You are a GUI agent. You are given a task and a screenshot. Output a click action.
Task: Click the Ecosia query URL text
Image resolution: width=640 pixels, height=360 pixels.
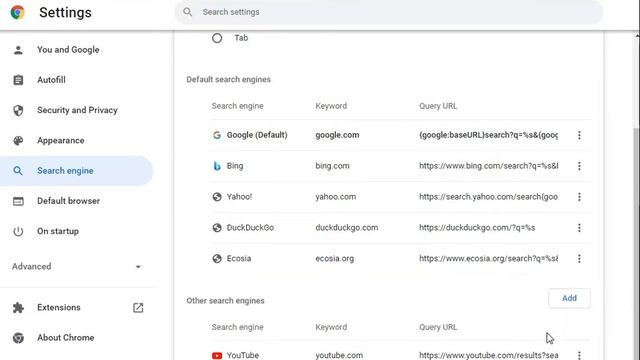pos(489,258)
